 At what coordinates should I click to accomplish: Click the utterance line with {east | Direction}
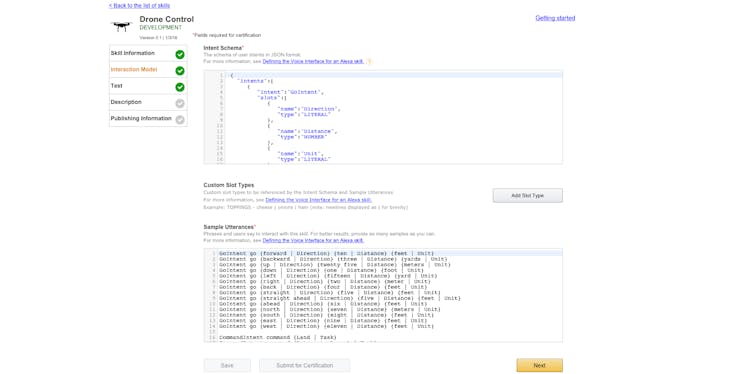323,321
